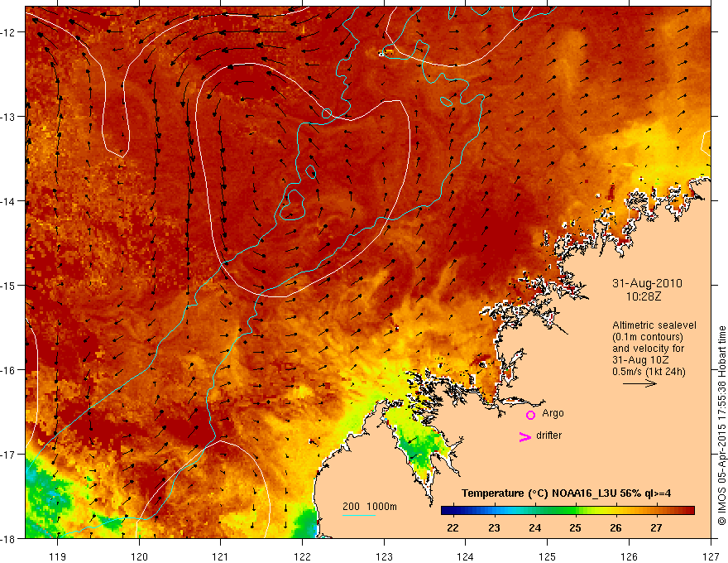Screen dimensions: 728x563
Task: Click the 'and velocity for' caption line
Action: tap(648, 349)
